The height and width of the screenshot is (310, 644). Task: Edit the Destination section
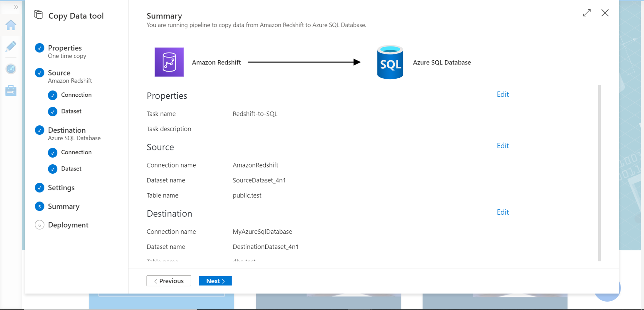[x=503, y=212]
